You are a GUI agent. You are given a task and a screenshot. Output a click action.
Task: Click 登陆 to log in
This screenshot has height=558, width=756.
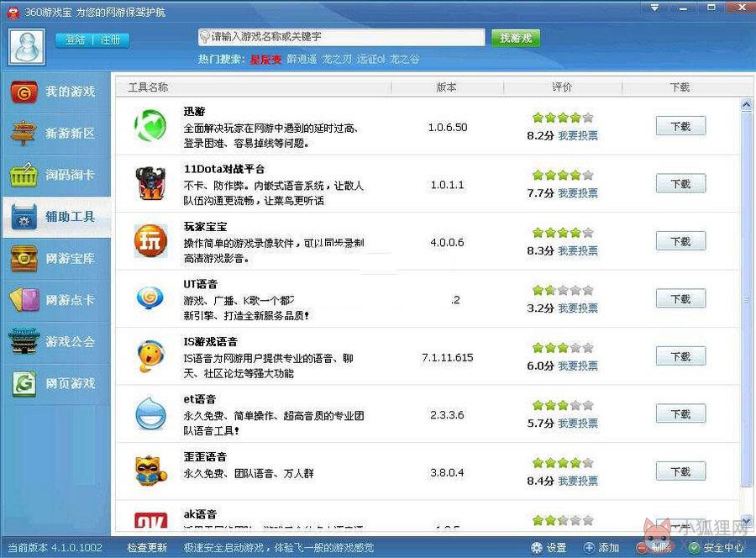coord(76,40)
